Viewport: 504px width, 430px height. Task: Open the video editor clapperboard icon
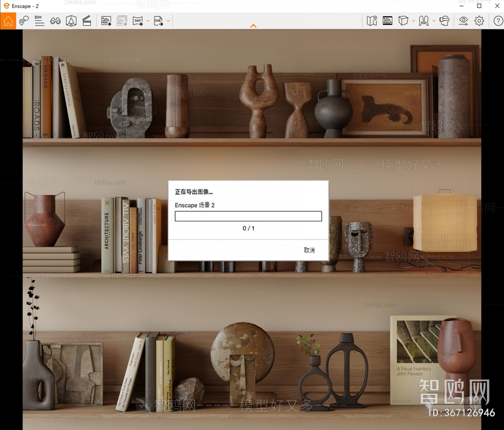point(87,21)
